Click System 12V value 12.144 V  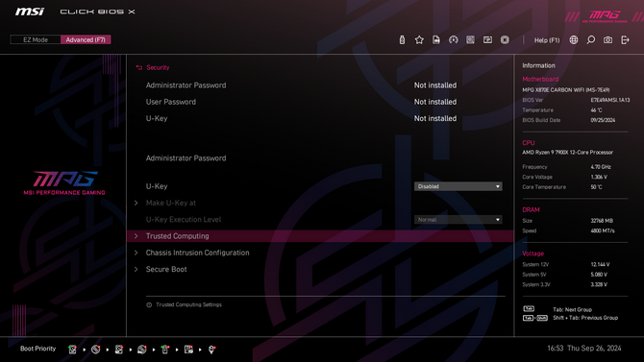pyautogui.click(x=600, y=265)
